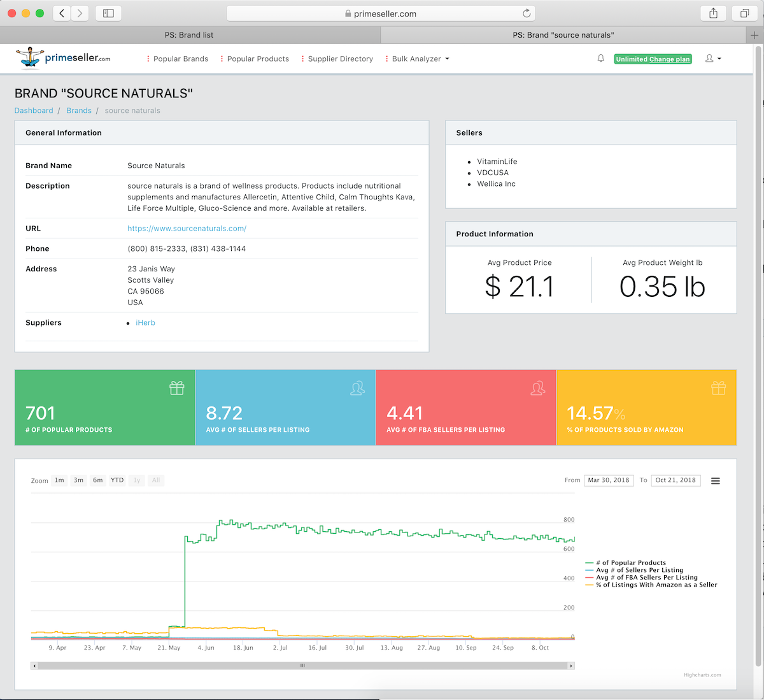
Task: Click the Safari back arrow
Action: (62, 13)
